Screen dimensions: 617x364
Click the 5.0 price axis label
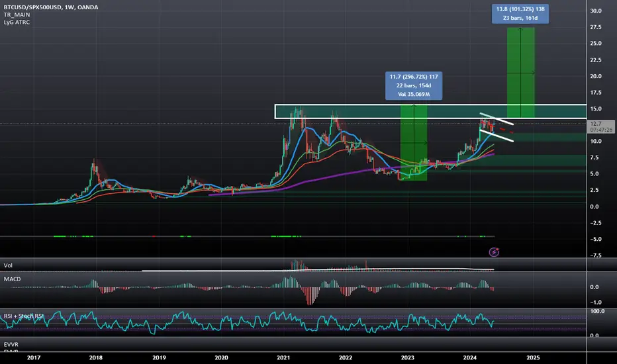[594, 173]
